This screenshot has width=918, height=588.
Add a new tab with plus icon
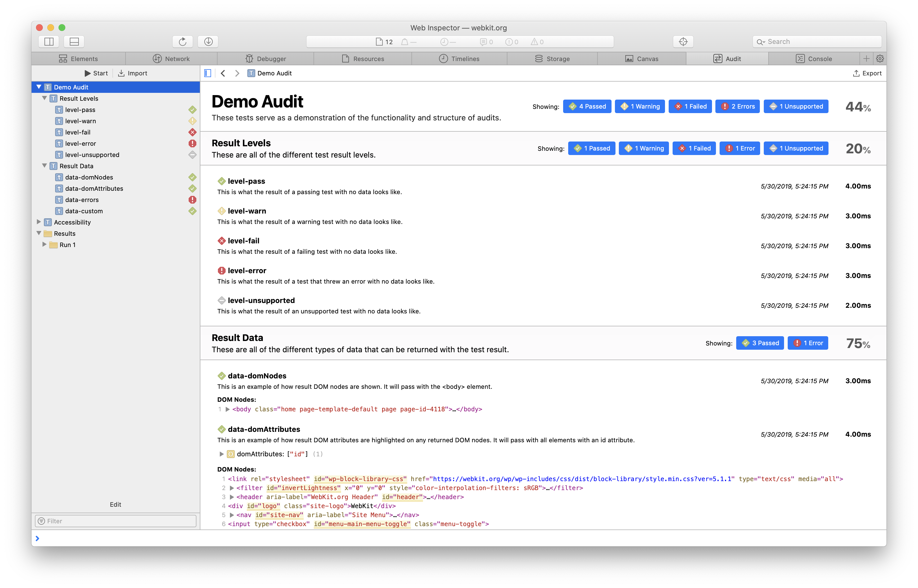click(866, 59)
